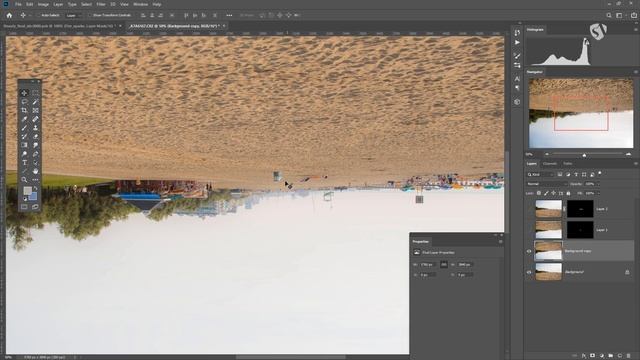The height and width of the screenshot is (360, 640).
Task: Open the Layers panel menu
Action: (x=636, y=164)
